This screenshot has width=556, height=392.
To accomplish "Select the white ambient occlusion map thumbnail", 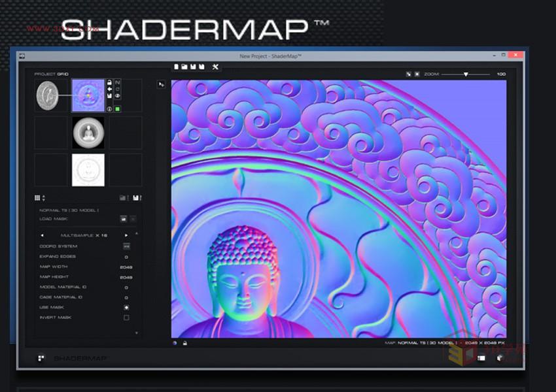I will pyautogui.click(x=88, y=170).
